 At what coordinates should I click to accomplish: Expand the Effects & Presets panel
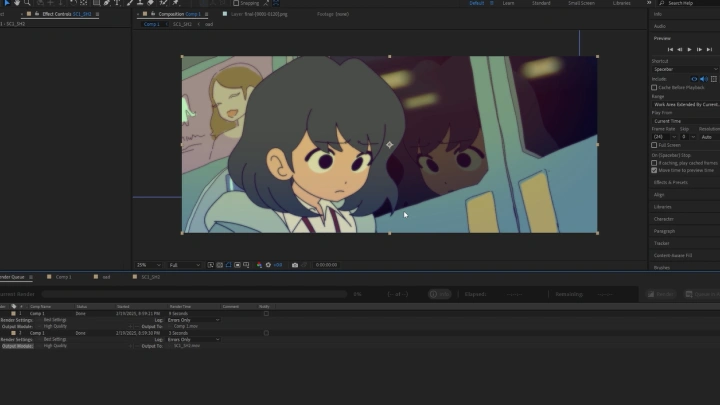pos(670,182)
